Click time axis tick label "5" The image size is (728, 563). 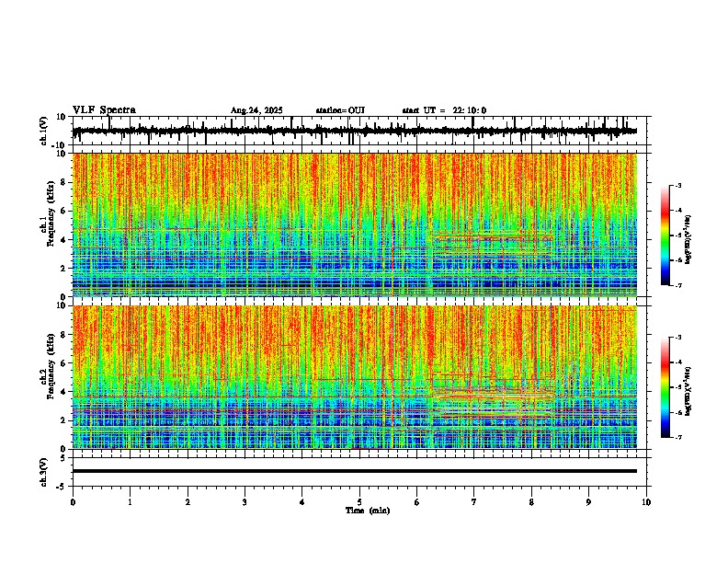click(359, 502)
